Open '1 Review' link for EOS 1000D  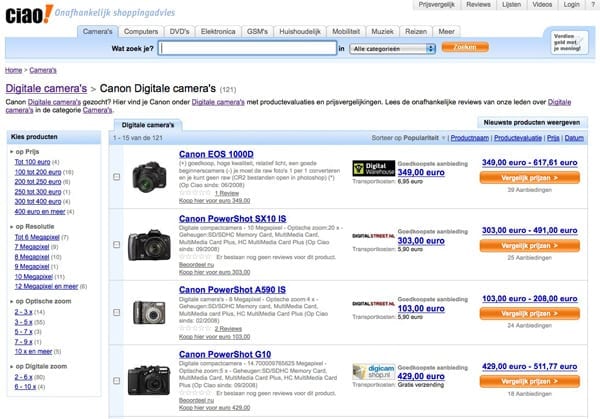coord(227,193)
